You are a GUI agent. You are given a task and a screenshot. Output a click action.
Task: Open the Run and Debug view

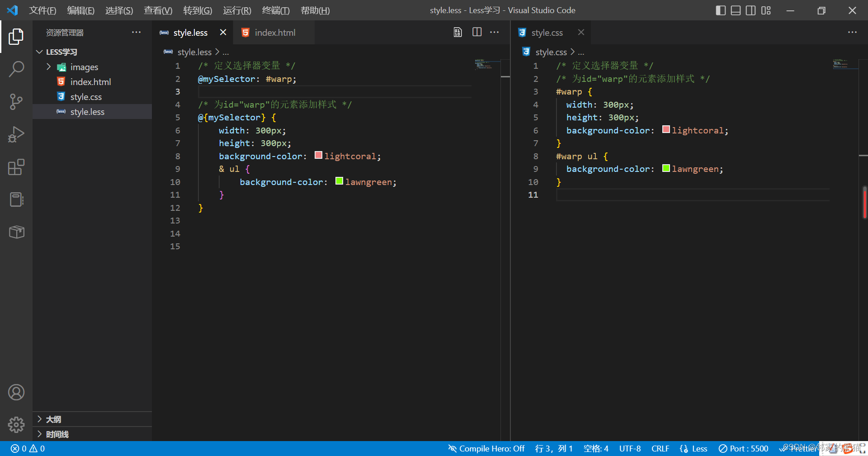[16, 134]
